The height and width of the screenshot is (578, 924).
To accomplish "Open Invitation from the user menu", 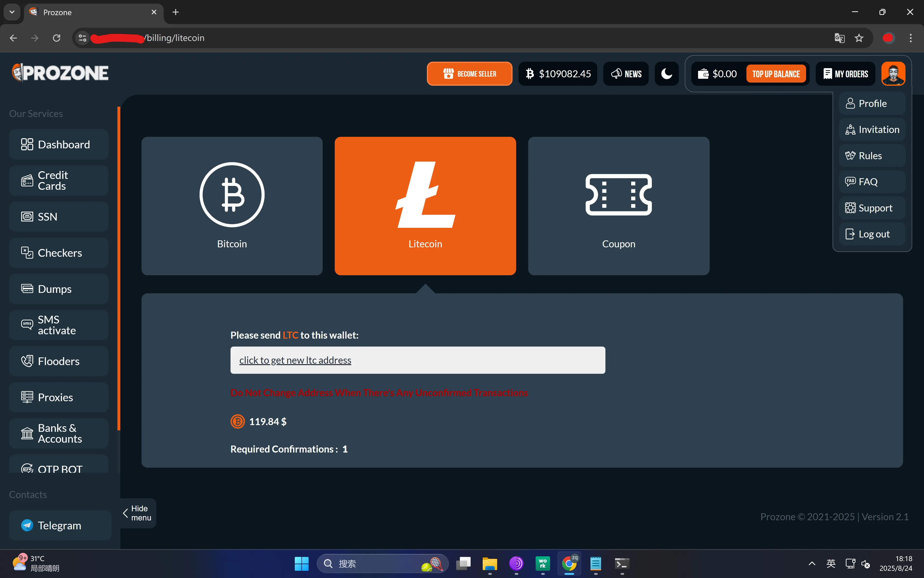I will (x=872, y=130).
